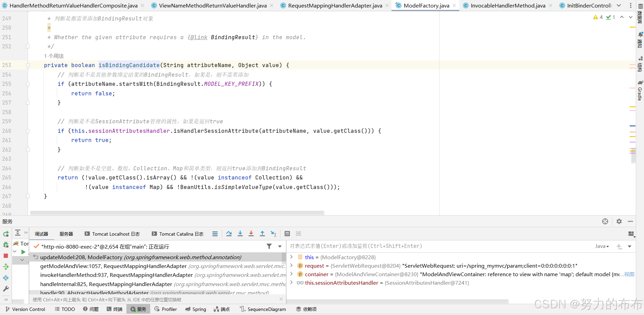644x315 pixels.
Task: Open 结构 tool window on right sidebar
Action: (x=640, y=64)
